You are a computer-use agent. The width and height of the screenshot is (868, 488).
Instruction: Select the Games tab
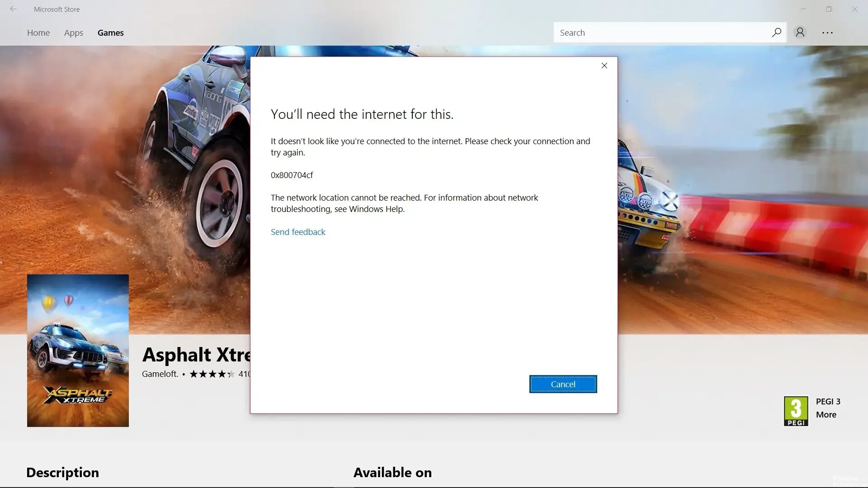pyautogui.click(x=110, y=33)
